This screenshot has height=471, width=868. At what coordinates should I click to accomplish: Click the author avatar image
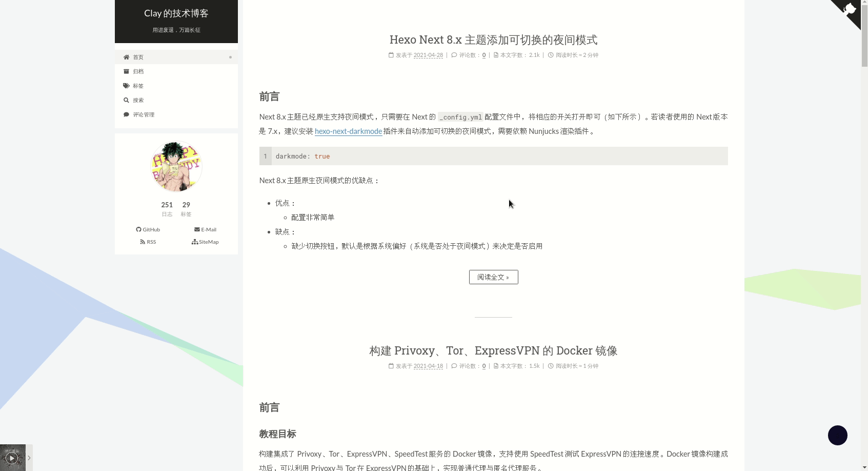tap(176, 166)
